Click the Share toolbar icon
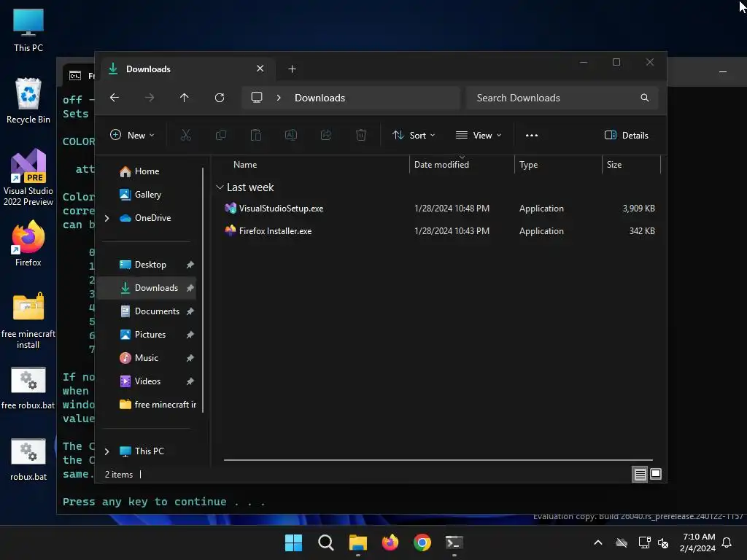747x560 pixels. 326,135
